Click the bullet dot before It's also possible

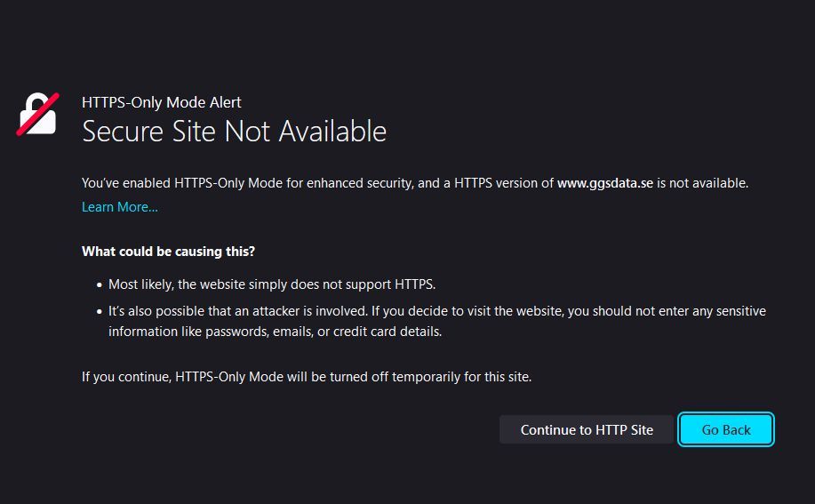coord(99,312)
